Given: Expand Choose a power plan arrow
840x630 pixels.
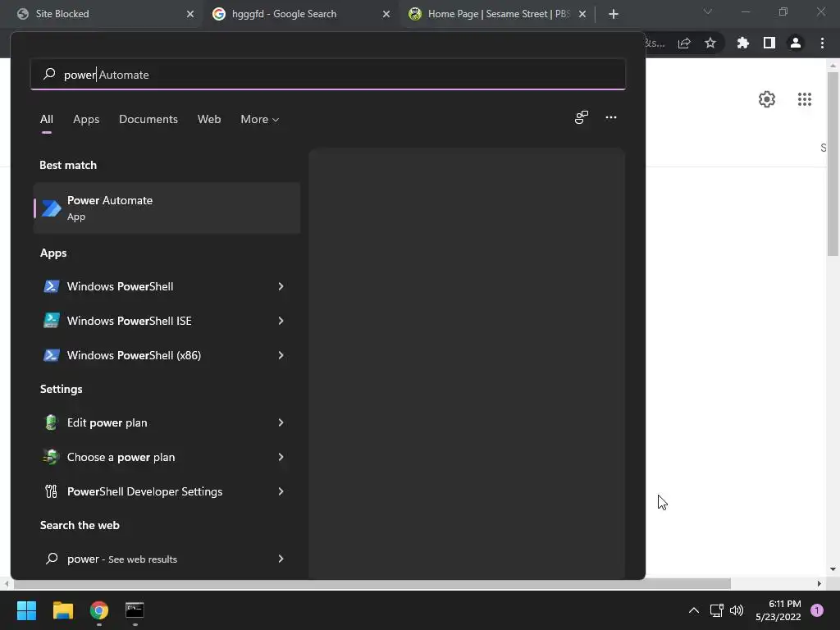Looking at the screenshot, I should 281,457.
